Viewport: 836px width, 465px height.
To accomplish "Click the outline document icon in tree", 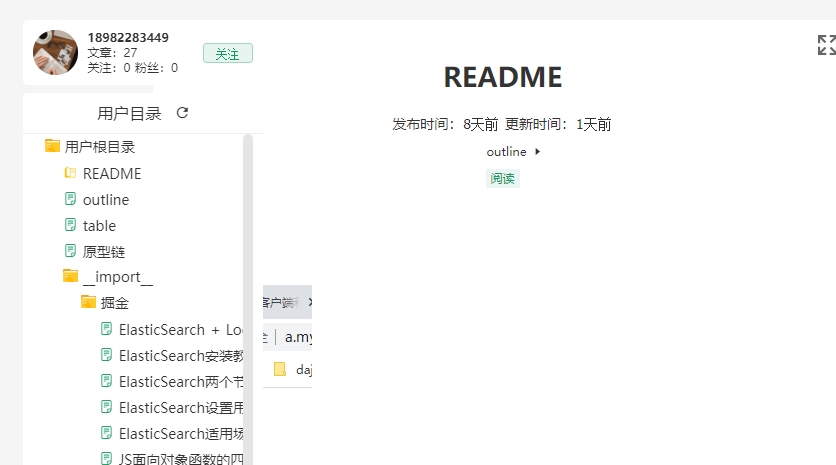I will coord(70,199).
